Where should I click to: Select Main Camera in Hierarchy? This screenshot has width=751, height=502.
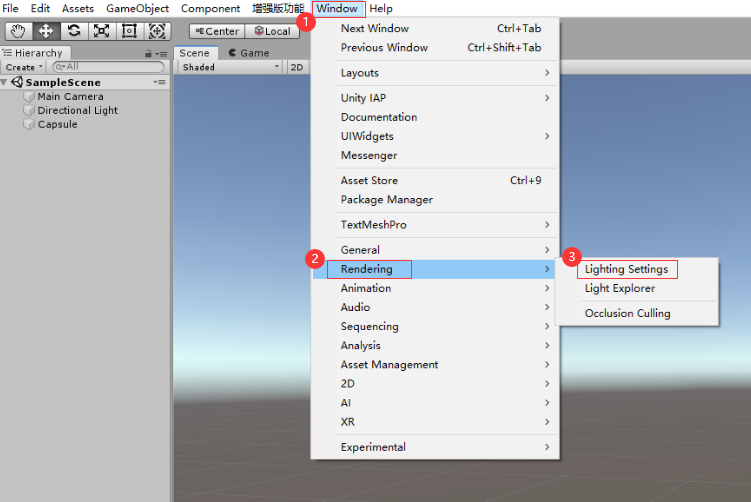(70, 96)
